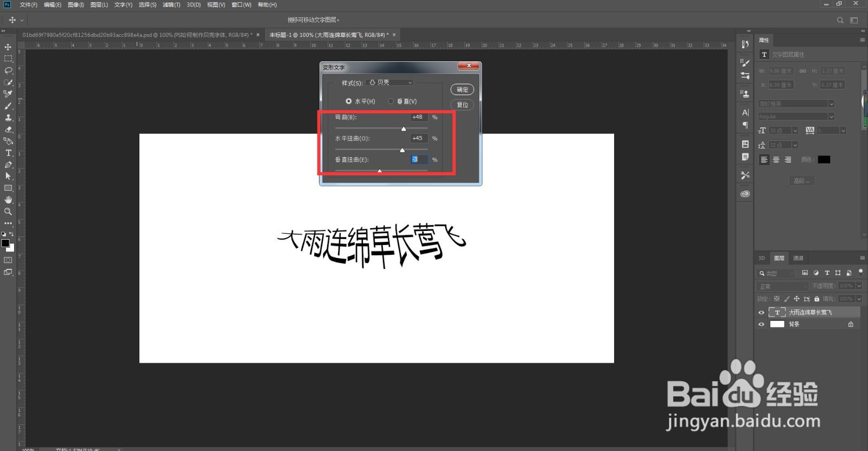868x451 pixels.
Task: Adjust the Horizontal Distortion slider handle
Action: point(402,150)
